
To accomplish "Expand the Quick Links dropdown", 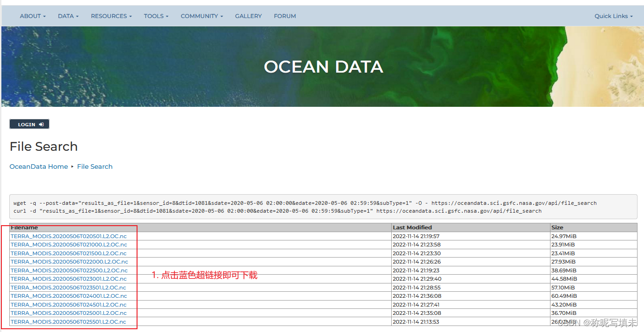I will click(613, 16).
